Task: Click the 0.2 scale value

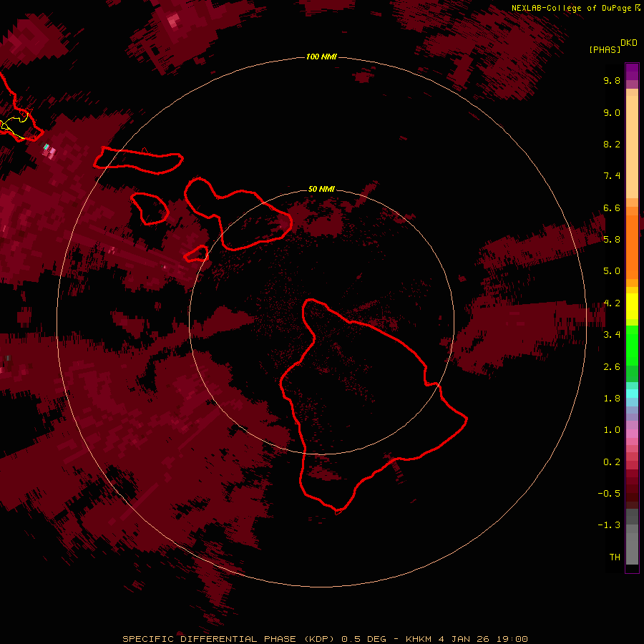Action: 612,462
